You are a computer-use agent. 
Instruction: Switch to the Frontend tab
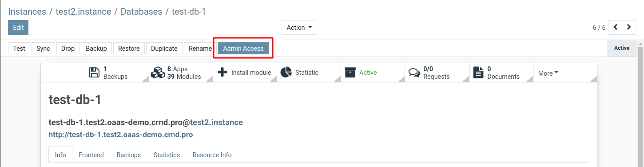tap(91, 155)
